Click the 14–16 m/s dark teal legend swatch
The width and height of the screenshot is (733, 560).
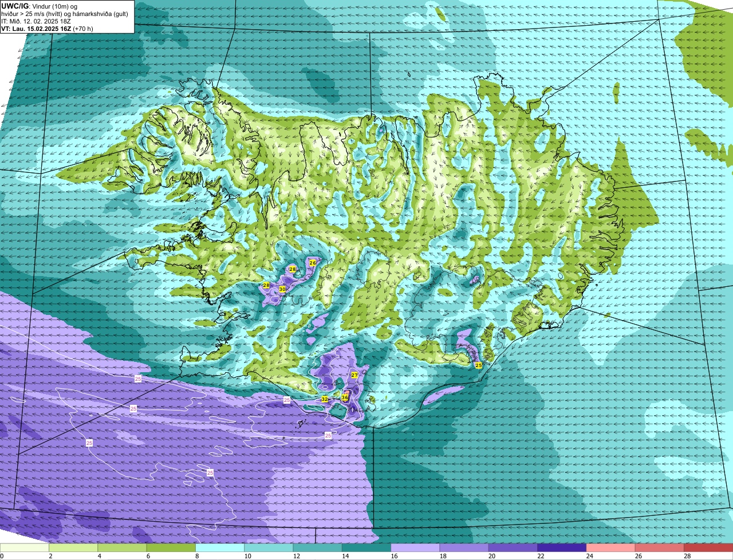(366, 547)
